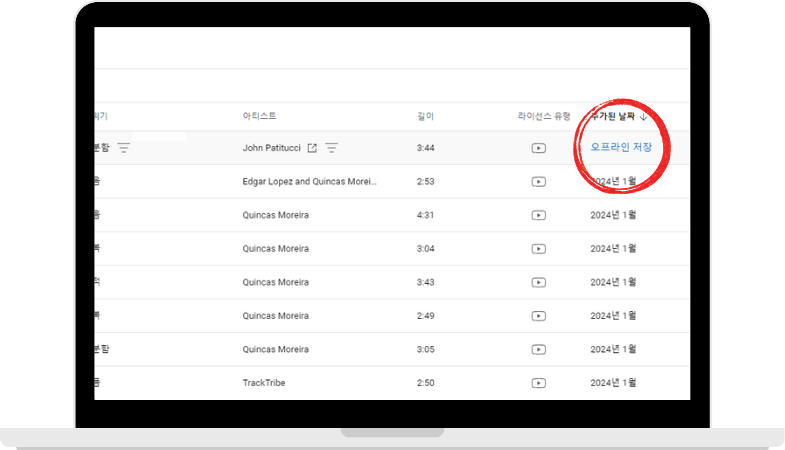Click the John Patitucci artist name

click(x=271, y=148)
